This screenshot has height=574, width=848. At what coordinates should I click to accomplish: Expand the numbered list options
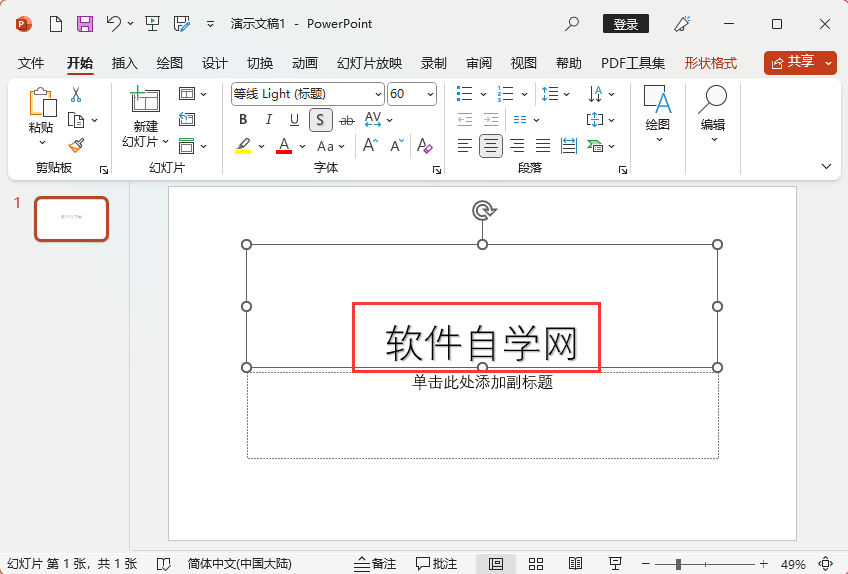(524, 94)
